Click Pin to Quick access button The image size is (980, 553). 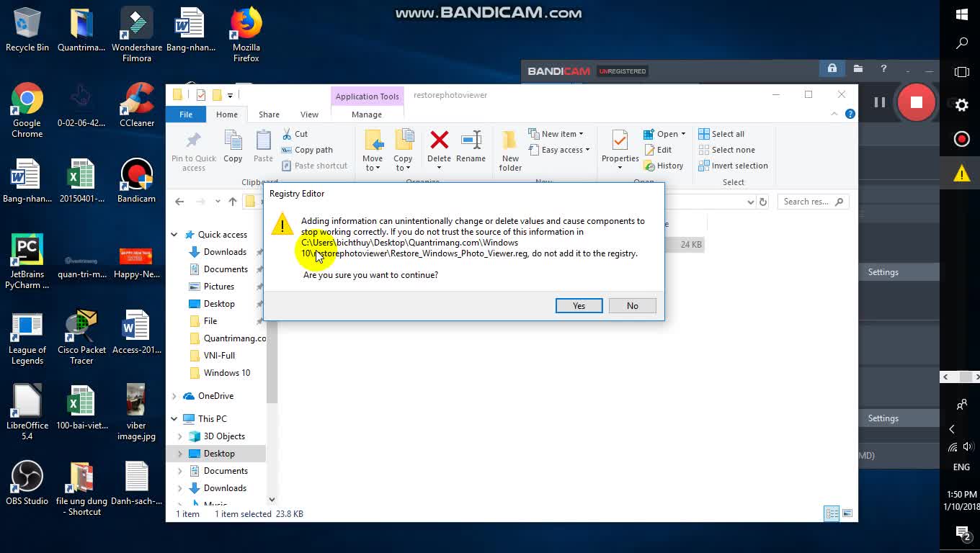click(194, 151)
